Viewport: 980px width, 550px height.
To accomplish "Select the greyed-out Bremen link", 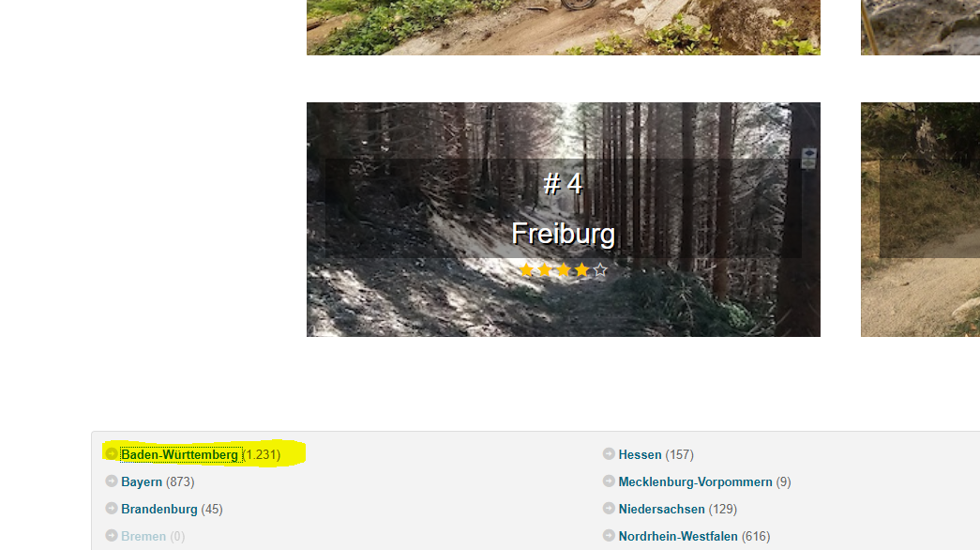I will (x=143, y=536).
